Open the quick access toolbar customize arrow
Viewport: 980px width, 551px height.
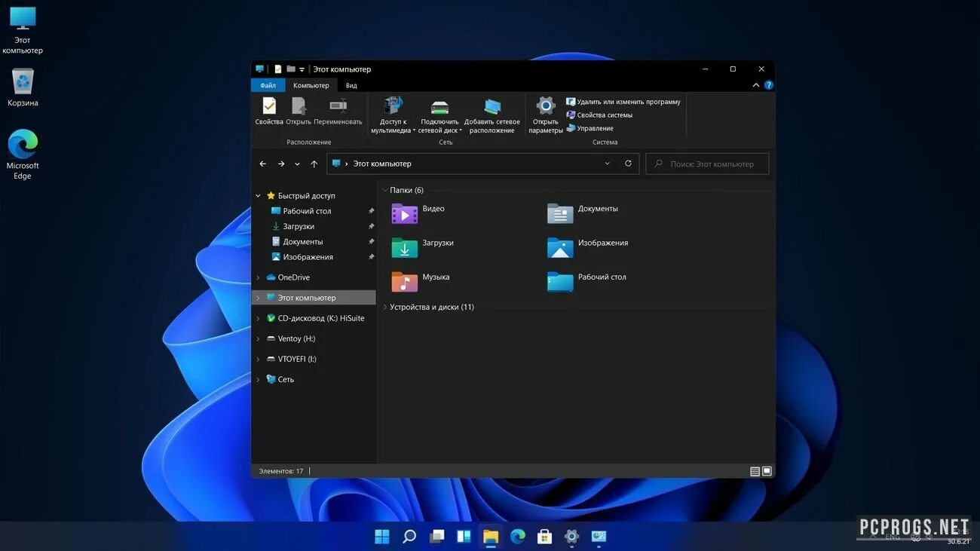point(302,69)
